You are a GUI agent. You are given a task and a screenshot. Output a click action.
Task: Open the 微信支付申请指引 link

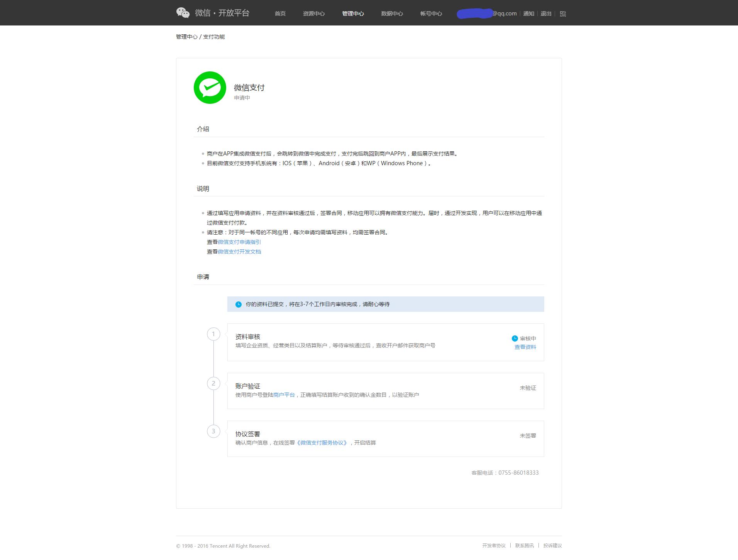239,242
